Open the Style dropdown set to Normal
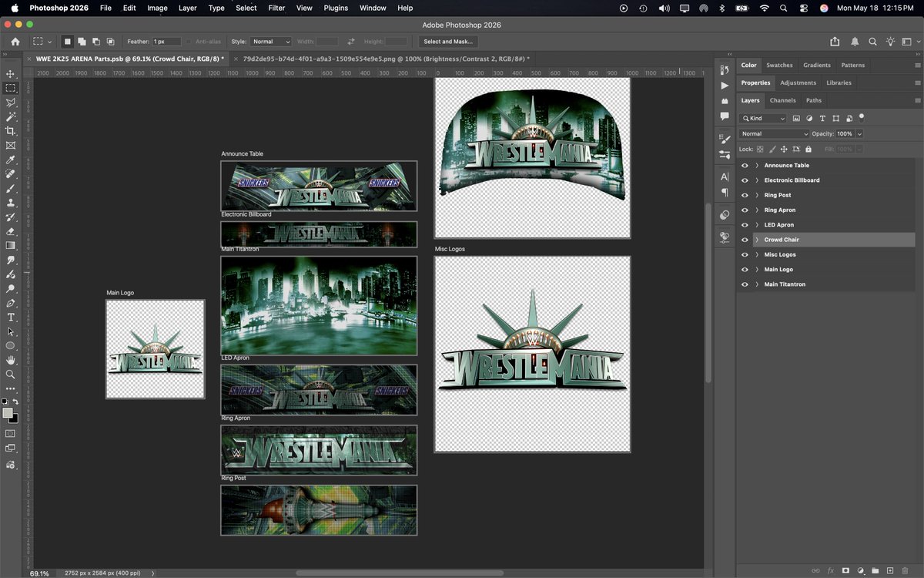The image size is (924, 578). click(x=271, y=42)
